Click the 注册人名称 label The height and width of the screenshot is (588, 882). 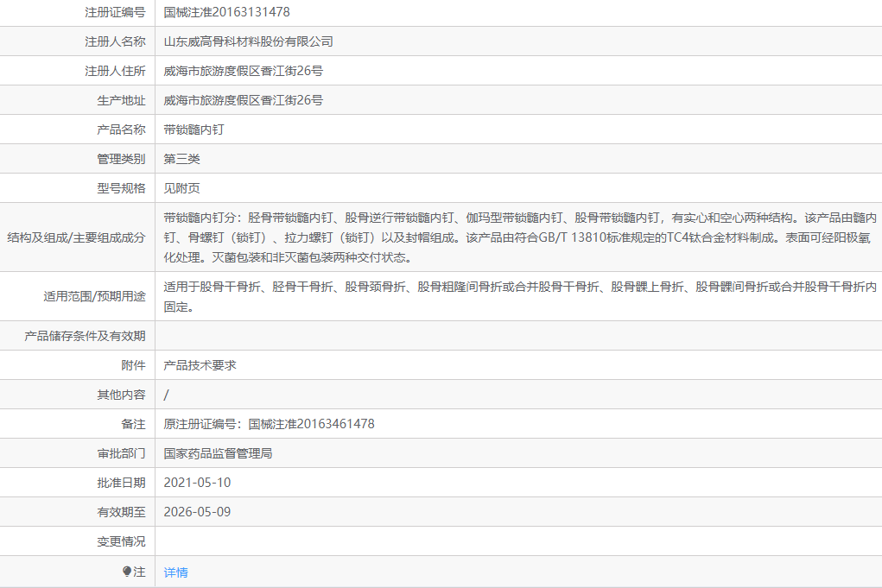point(115,41)
